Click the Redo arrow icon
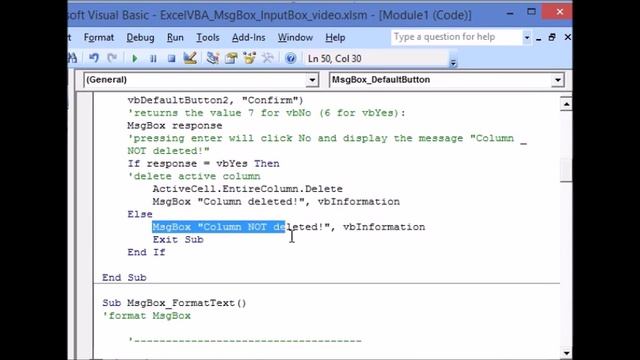Image resolution: width=640 pixels, height=360 pixels. (x=112, y=58)
